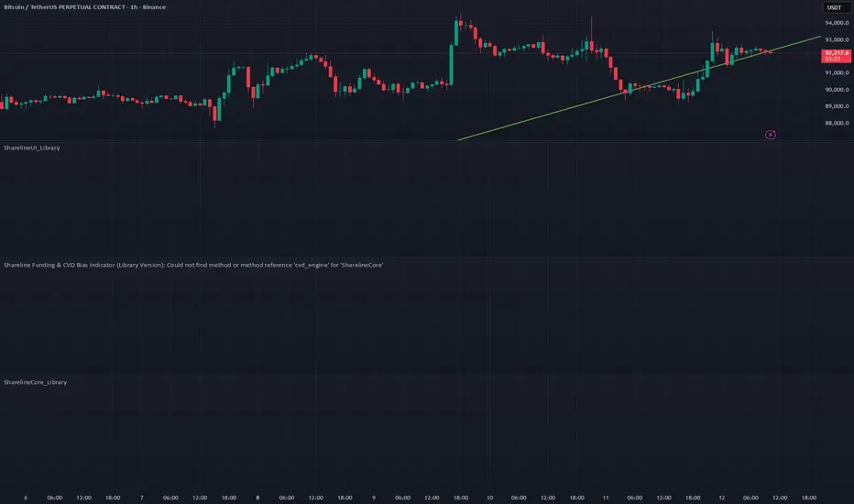
Task: Click the 91,000.0 price axis label
Action: [838, 72]
